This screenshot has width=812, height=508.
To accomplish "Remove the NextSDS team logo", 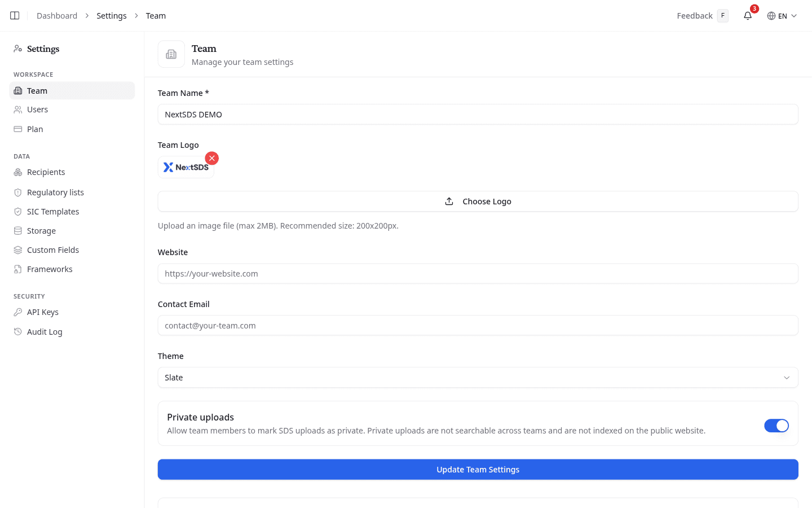I will point(212,158).
